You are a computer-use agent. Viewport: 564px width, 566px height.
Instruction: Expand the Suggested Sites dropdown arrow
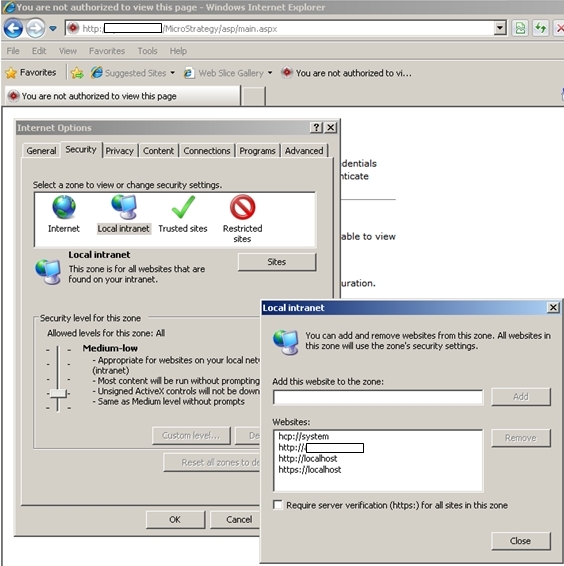point(173,73)
